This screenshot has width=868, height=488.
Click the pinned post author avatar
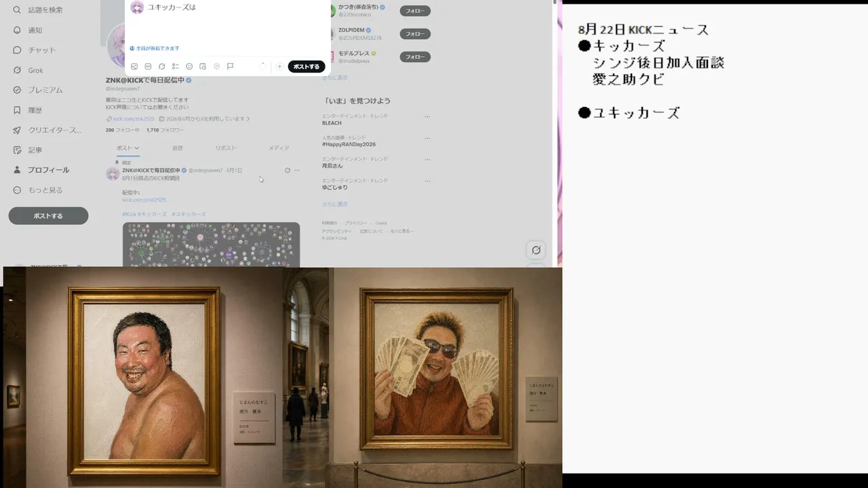pyautogui.click(x=113, y=174)
